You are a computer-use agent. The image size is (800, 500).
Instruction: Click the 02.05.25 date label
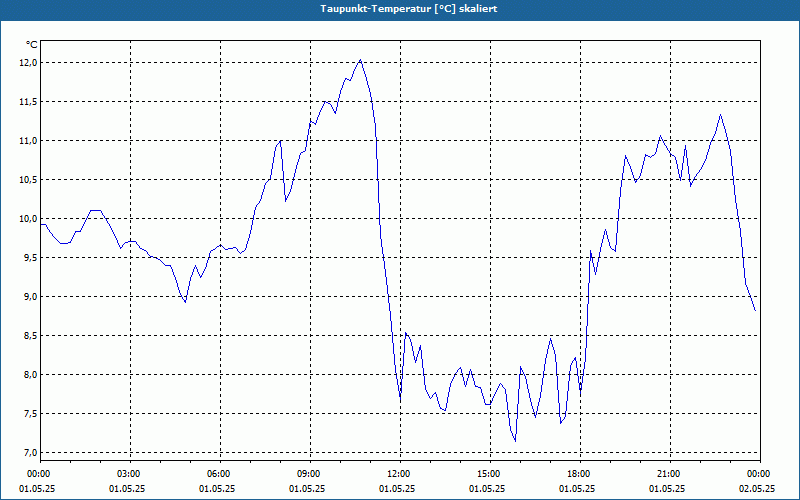tap(757, 489)
